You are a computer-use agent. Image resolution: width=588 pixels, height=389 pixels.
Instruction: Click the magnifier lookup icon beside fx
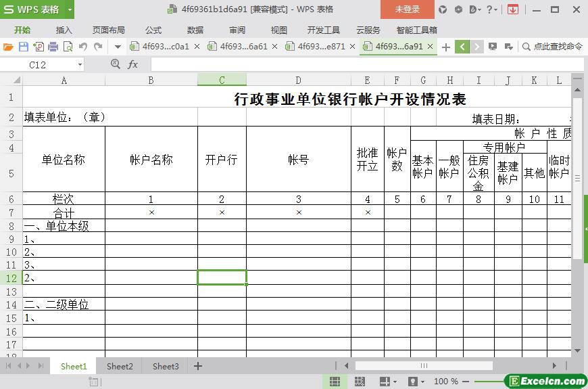click(x=115, y=64)
